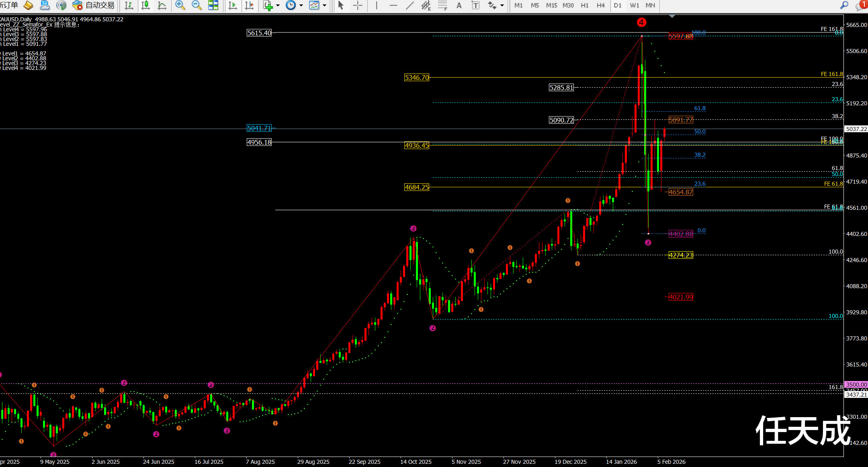Select the text label tool
The image size is (868, 467).
tap(475, 5)
